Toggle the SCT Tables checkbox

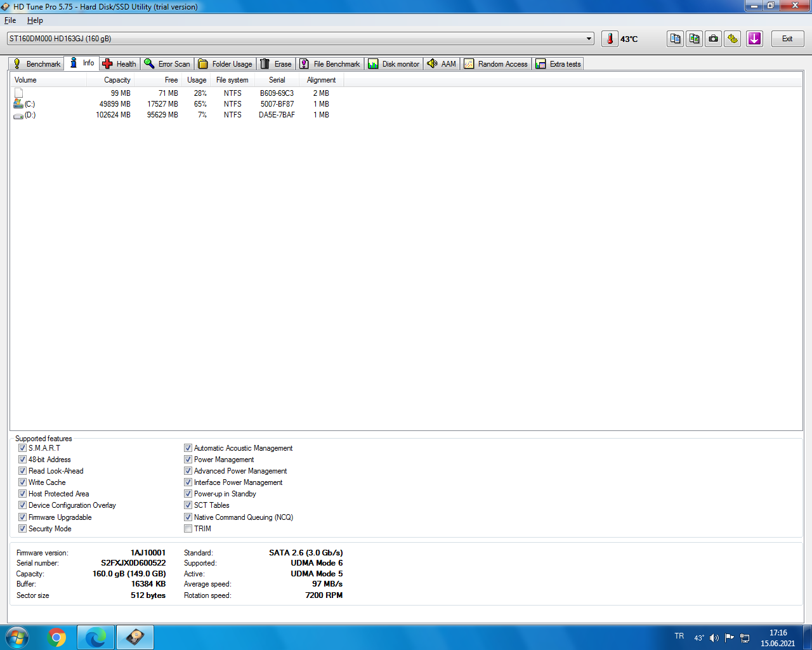188,505
